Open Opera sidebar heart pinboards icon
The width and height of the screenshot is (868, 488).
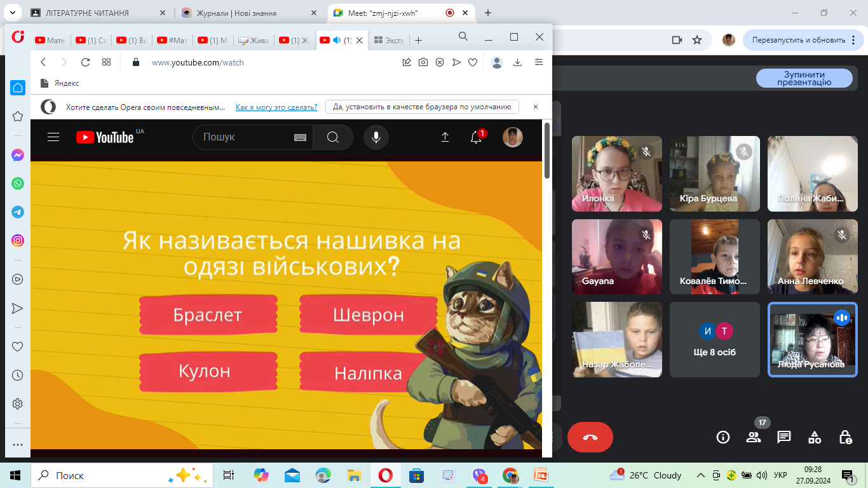coord(18,346)
